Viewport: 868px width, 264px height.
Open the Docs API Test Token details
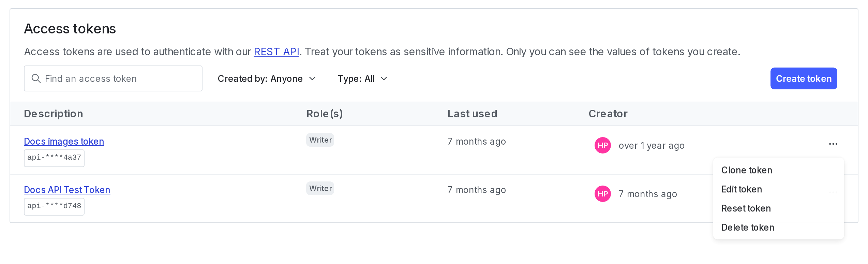[67, 190]
